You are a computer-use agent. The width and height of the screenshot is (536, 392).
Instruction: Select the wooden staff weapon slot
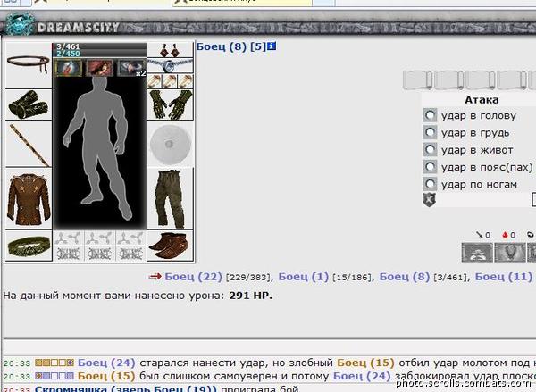pos(29,145)
